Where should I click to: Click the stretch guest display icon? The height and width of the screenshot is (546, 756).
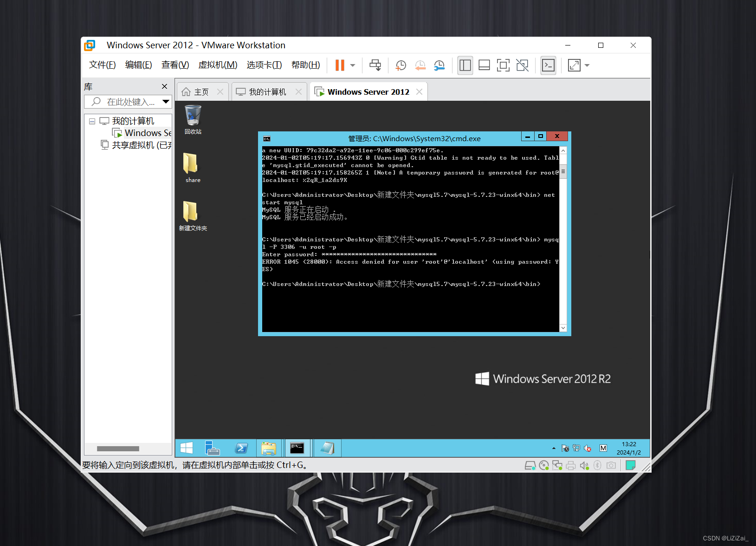tap(574, 65)
